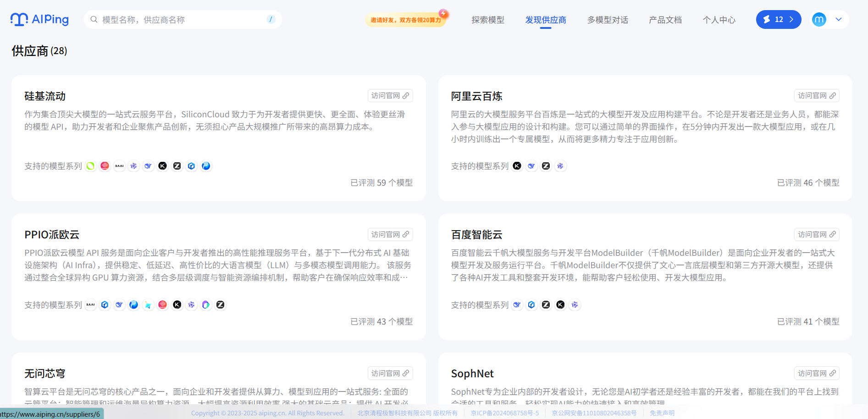Image resolution: width=868 pixels, height=419 pixels.
Task: Open the 百度智能云 supplier card title
Action: coord(477,235)
